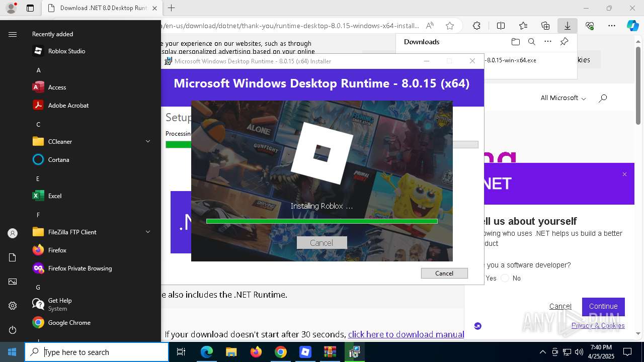Open Documents from Start sidebar
Screen dimensions: 644x362
(x=13, y=257)
